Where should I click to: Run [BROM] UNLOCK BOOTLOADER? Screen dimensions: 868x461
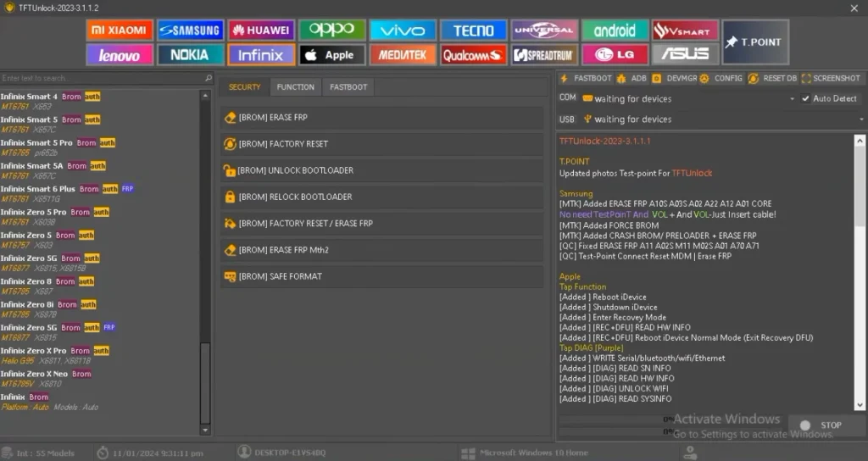tap(381, 170)
